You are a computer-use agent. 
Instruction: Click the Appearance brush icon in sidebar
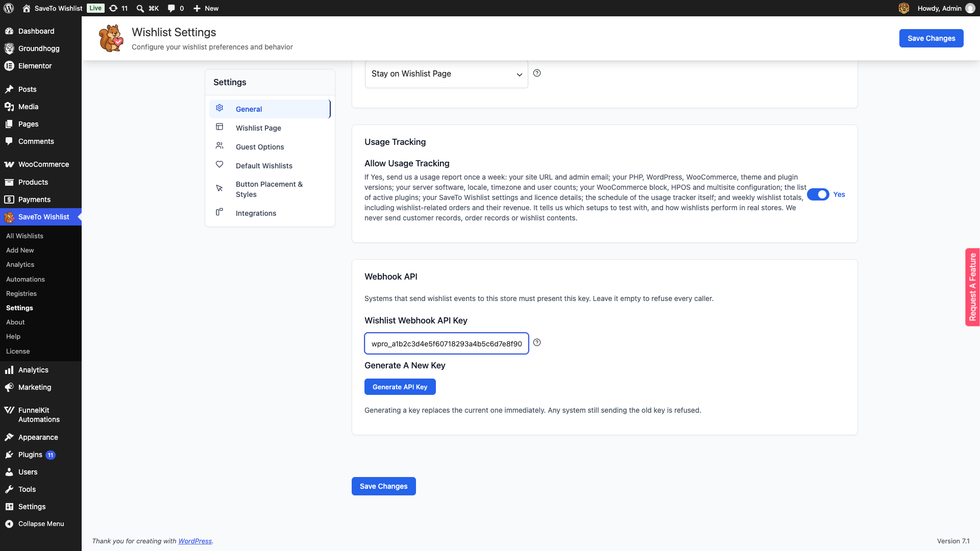(9, 437)
